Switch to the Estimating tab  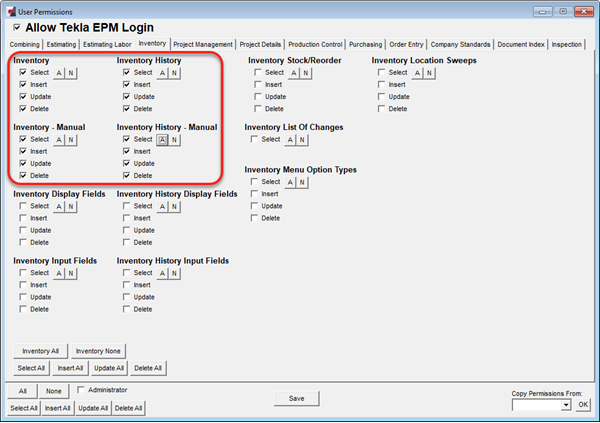(61, 44)
